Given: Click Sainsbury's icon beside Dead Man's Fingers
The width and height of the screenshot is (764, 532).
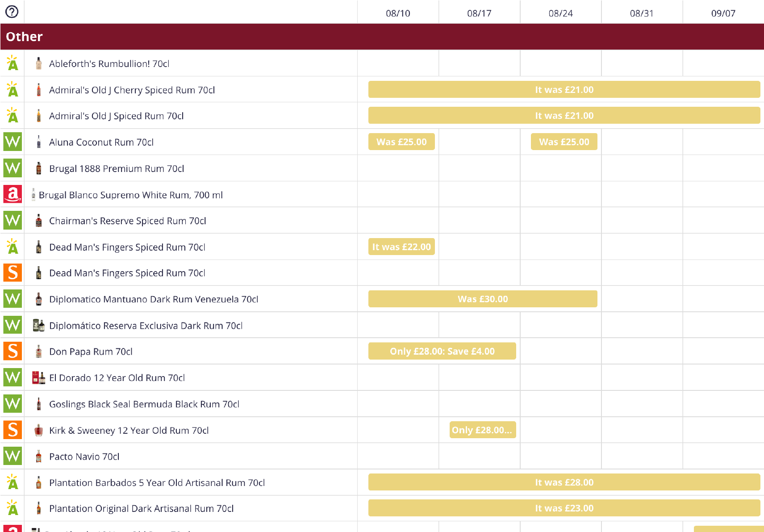Looking at the screenshot, I should pyautogui.click(x=13, y=273).
